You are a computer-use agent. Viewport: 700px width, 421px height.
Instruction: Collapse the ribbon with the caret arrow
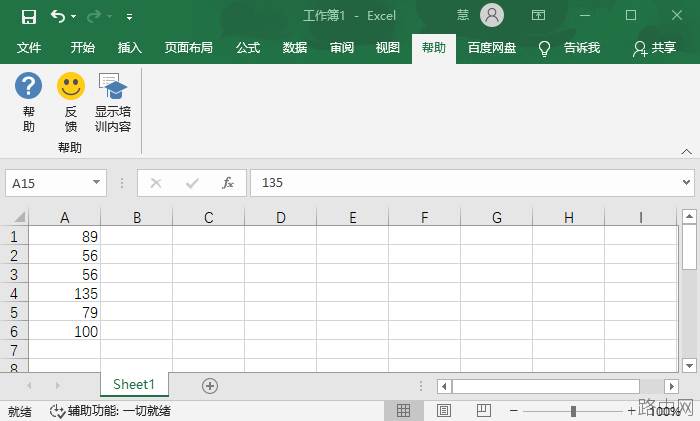click(x=687, y=152)
